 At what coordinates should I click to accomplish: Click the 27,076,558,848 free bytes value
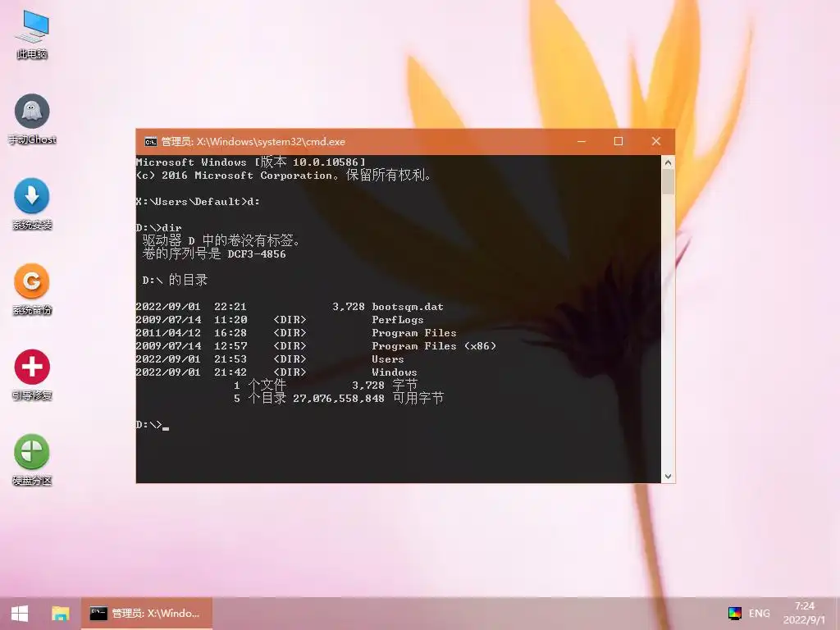[x=339, y=399]
